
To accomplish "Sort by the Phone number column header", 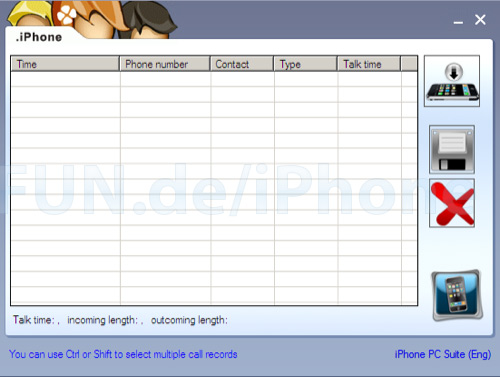I will coord(165,64).
